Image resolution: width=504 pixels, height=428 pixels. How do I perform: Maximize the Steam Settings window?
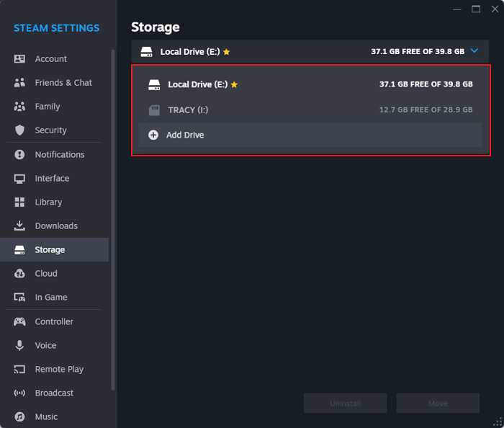click(x=476, y=9)
